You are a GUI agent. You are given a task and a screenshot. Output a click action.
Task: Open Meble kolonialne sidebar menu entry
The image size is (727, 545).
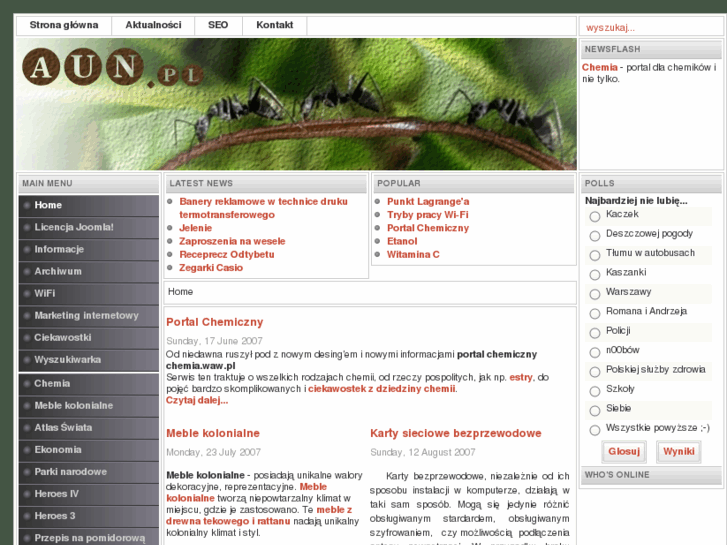tap(89, 406)
